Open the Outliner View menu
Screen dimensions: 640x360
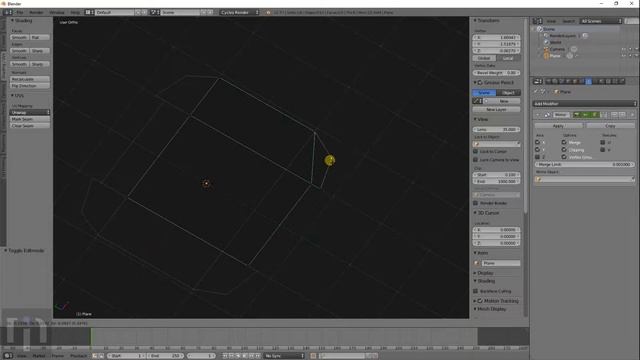tap(551, 21)
